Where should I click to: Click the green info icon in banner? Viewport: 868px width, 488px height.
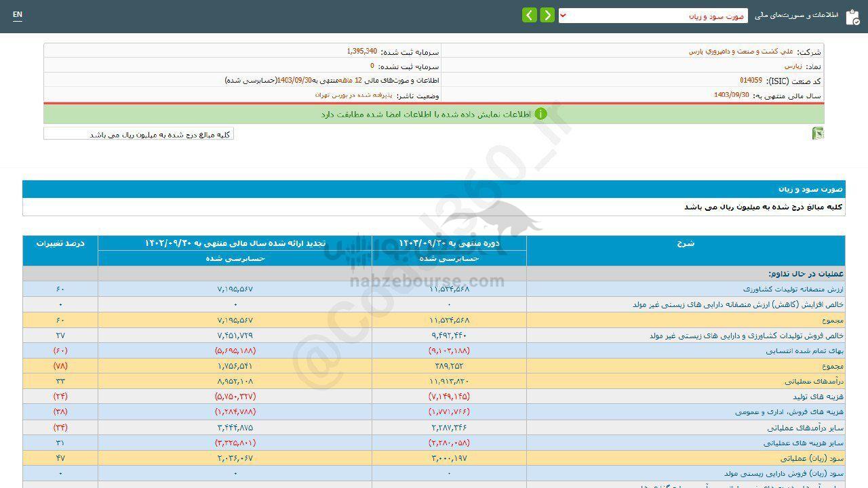click(x=540, y=114)
